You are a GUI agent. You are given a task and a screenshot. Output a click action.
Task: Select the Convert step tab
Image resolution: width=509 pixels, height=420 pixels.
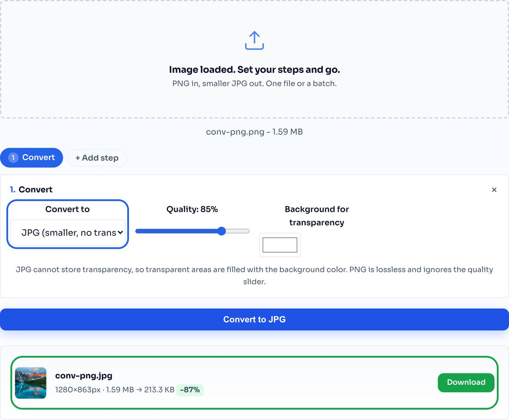(x=31, y=158)
